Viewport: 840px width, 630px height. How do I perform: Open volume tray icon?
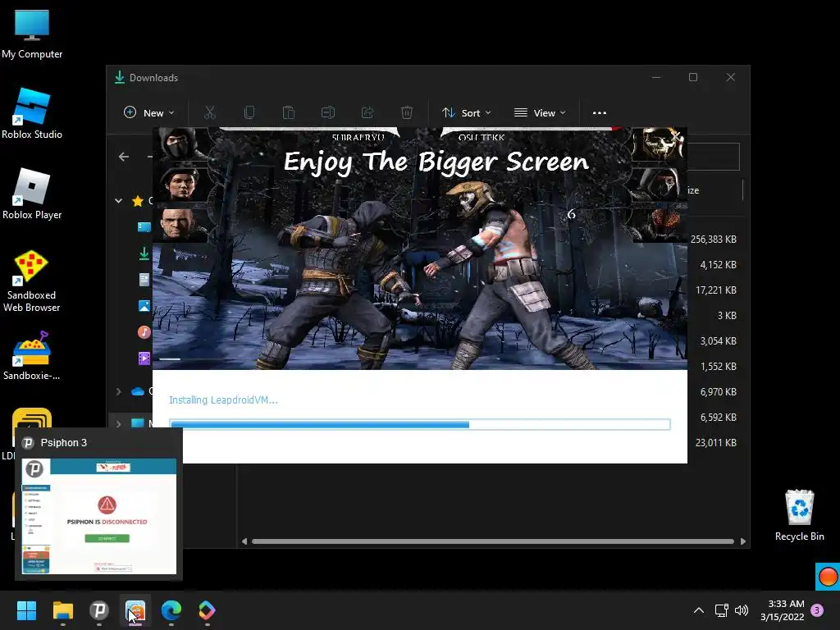(x=742, y=610)
